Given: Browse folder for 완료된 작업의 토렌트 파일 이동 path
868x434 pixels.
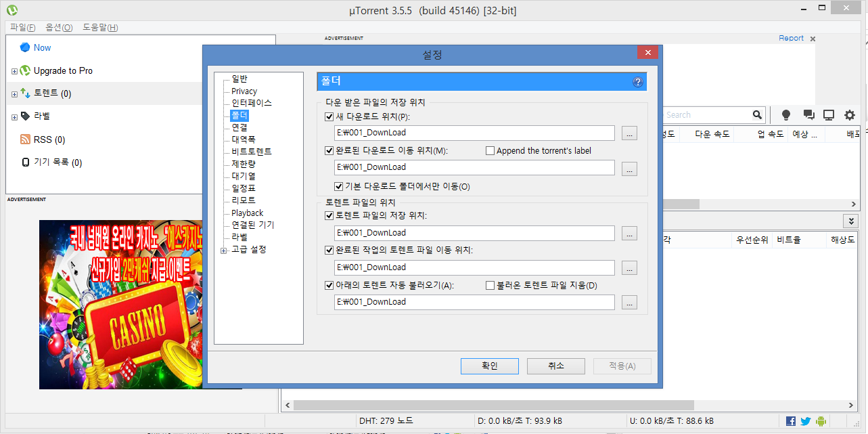Looking at the screenshot, I should click(x=630, y=267).
